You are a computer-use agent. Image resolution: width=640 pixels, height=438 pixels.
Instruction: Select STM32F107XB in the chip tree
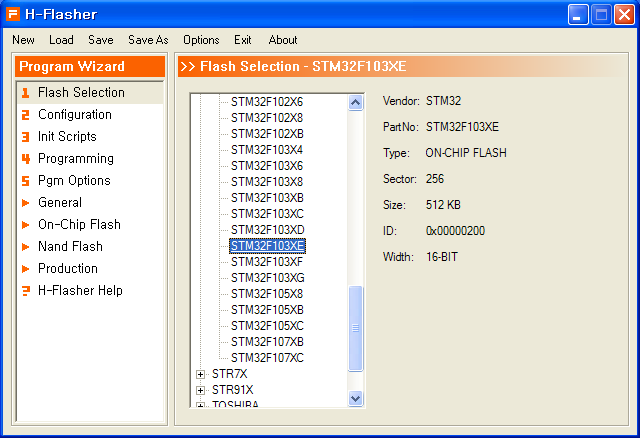tap(267, 342)
